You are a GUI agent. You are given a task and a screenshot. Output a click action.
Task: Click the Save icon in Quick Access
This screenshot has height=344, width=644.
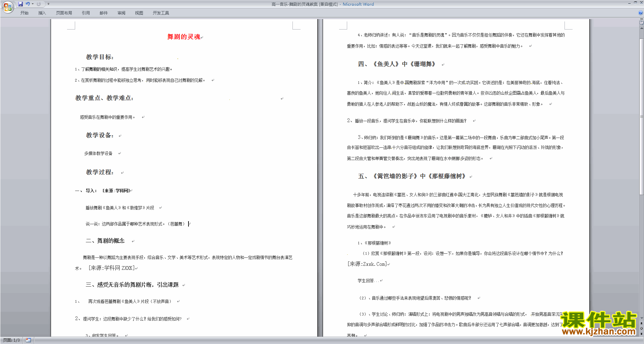tap(20, 4)
